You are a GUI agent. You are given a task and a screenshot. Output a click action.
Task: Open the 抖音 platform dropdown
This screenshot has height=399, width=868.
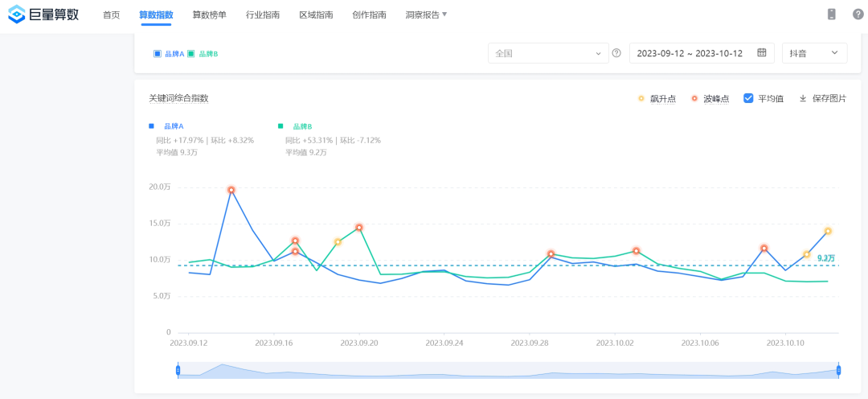[x=814, y=53]
